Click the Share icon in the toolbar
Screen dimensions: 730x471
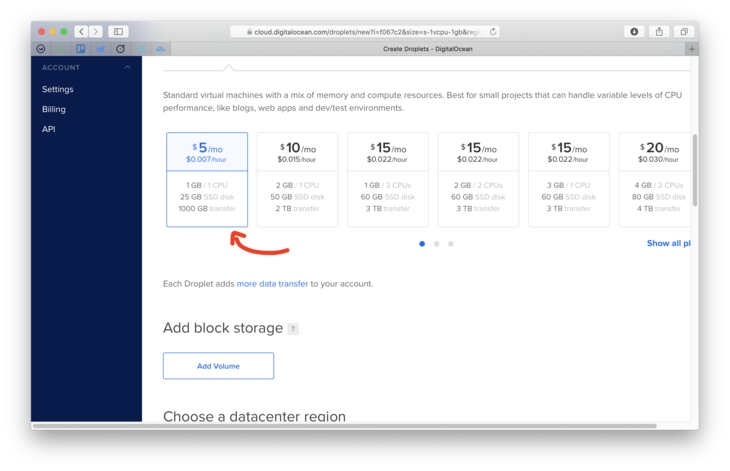coord(659,32)
